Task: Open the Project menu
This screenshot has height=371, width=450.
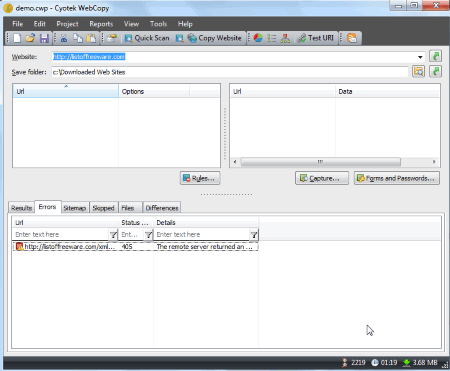Action: (x=67, y=24)
